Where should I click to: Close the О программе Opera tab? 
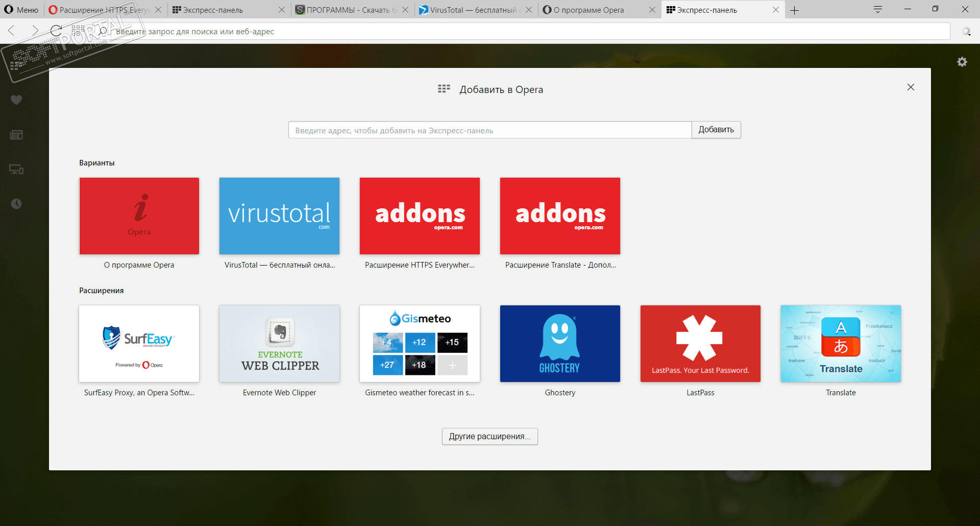tap(652, 10)
